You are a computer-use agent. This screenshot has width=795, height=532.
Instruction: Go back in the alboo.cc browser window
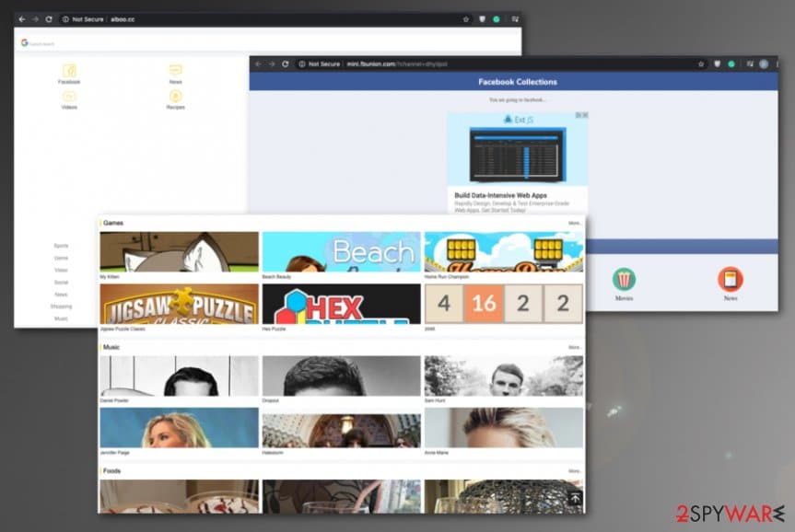tap(22, 18)
